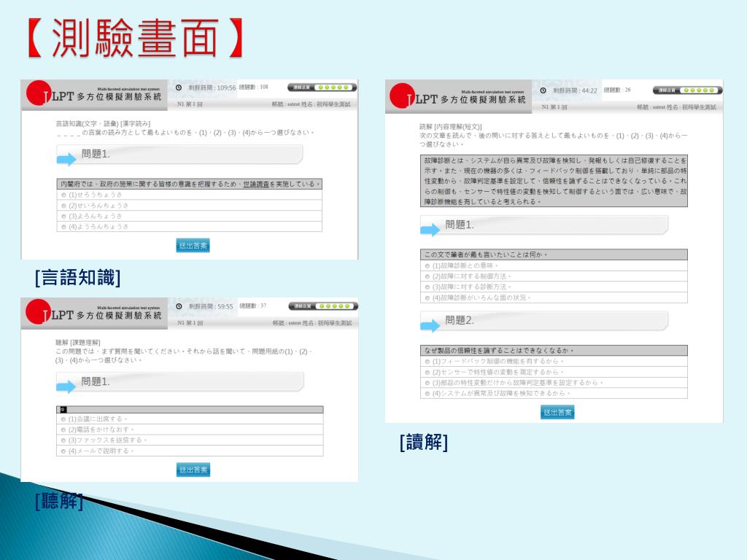Click connection quality indicator in 言語知識 panel
The height and width of the screenshot is (560, 747).
click(322, 87)
